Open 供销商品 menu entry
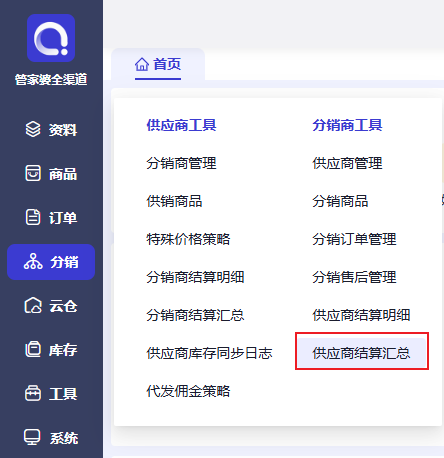444x458 pixels. (x=174, y=201)
